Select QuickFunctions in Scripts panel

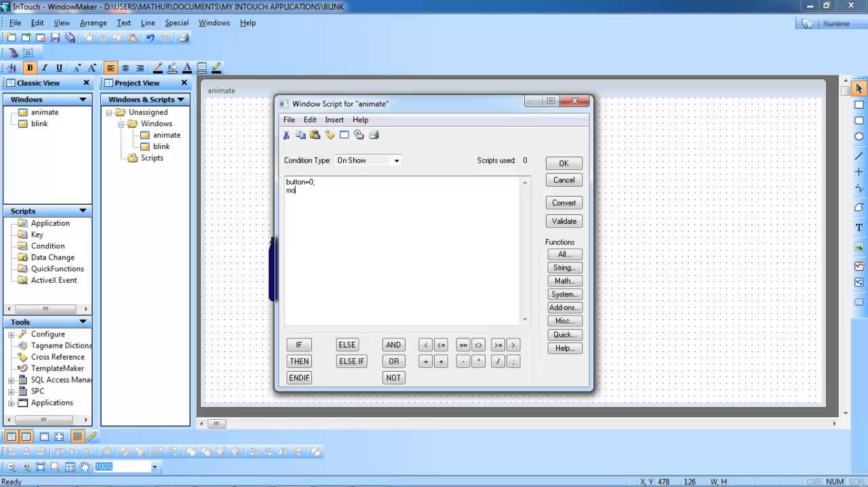coord(58,269)
